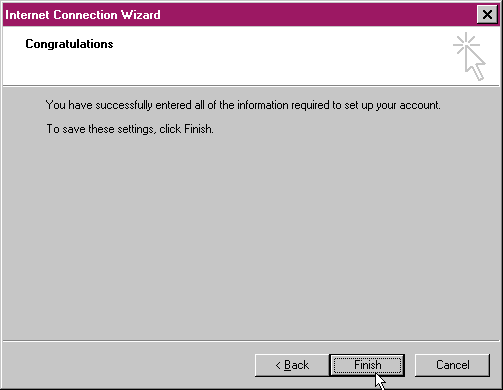Click the Internet Connection Wizard title bar text
503x390 pixels.
83,15
